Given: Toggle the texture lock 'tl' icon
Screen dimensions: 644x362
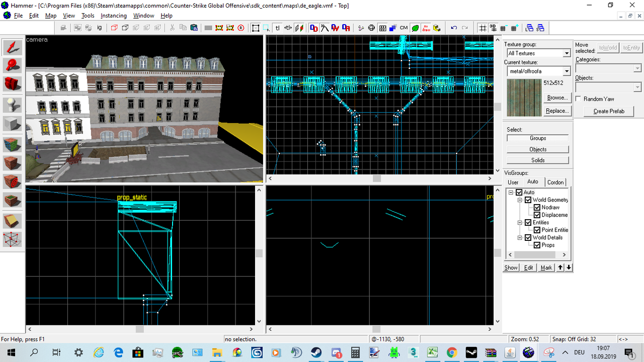Looking at the screenshot, I should 277,28.
